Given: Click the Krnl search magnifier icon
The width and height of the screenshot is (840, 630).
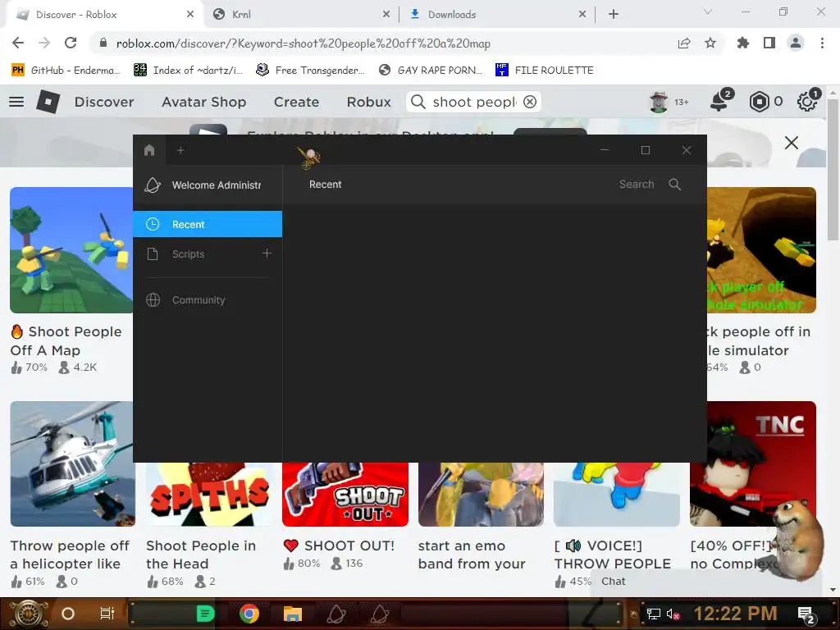Looking at the screenshot, I should pos(675,185).
